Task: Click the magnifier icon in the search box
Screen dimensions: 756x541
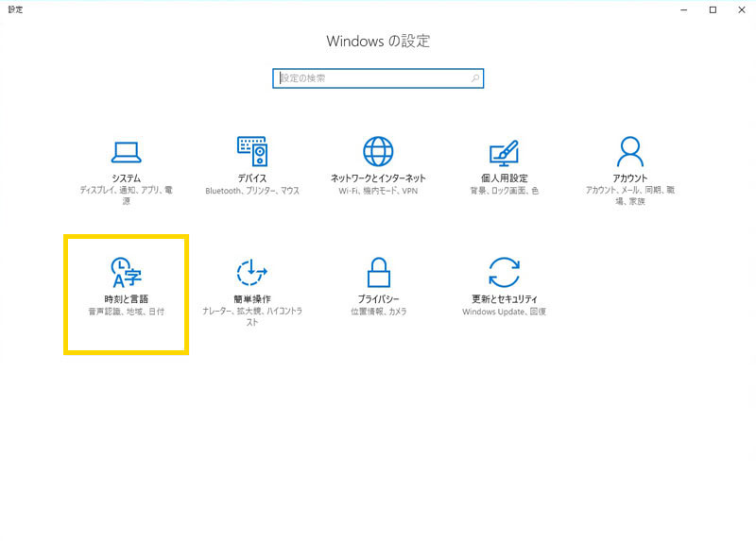Action: [475, 78]
